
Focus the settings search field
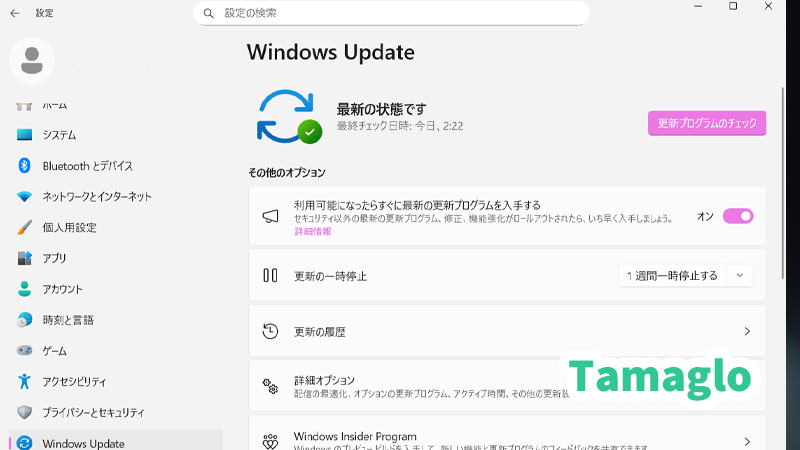point(391,13)
